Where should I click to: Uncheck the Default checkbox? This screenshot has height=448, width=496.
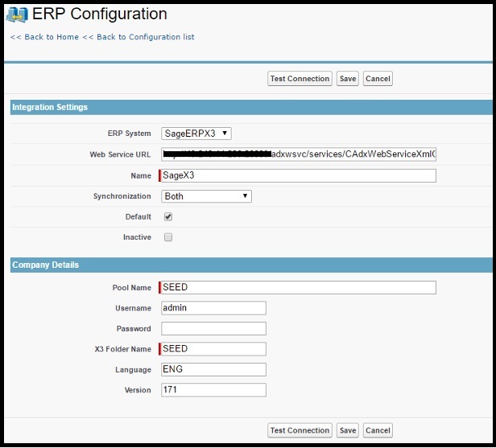click(x=168, y=216)
